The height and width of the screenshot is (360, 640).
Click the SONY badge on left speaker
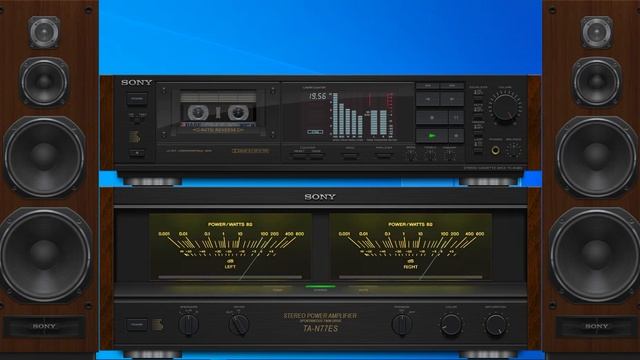tap(44, 327)
